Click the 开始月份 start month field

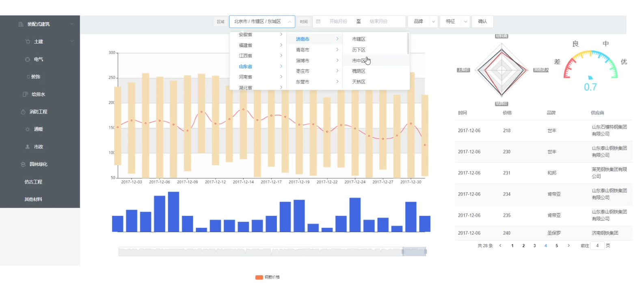pyautogui.click(x=338, y=22)
